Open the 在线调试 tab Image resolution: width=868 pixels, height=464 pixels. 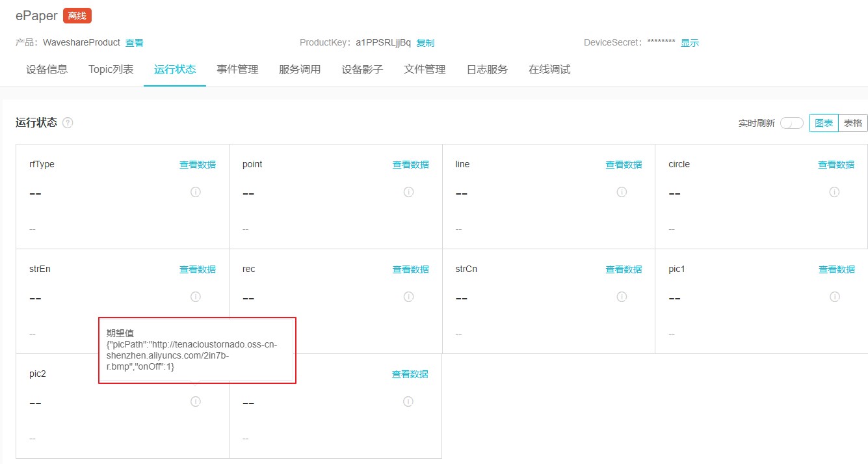click(x=549, y=70)
